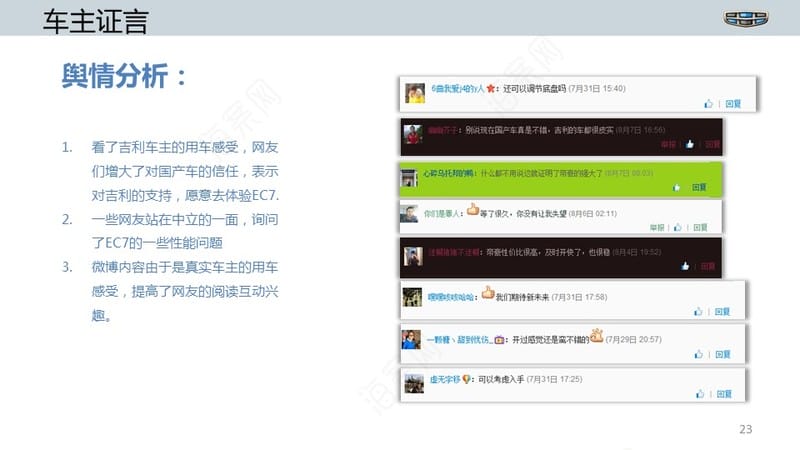Open user profile link 虚无宇移
The height and width of the screenshot is (450, 800).
click(445, 380)
